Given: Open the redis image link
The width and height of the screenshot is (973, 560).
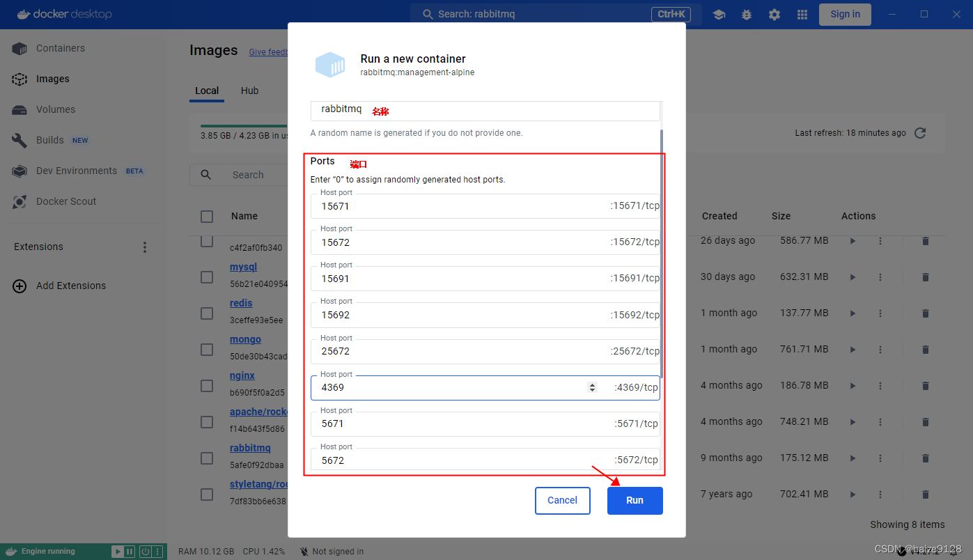Looking at the screenshot, I should point(241,303).
